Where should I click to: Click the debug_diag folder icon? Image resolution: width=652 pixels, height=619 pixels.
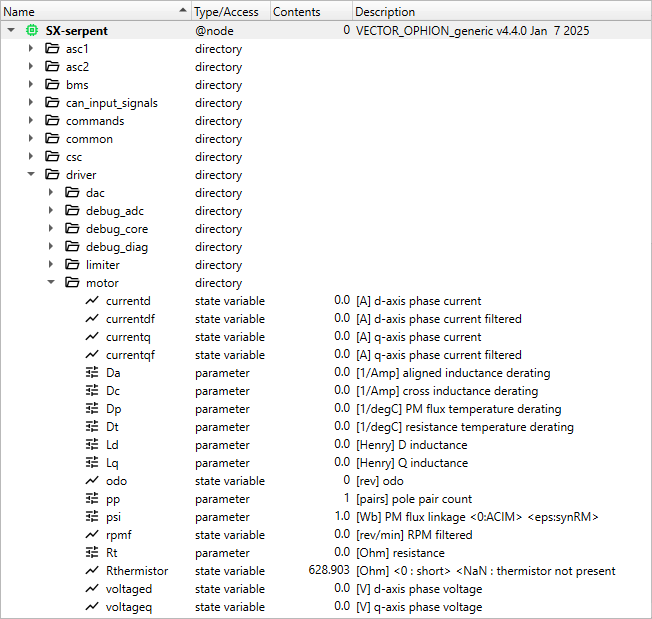72,247
